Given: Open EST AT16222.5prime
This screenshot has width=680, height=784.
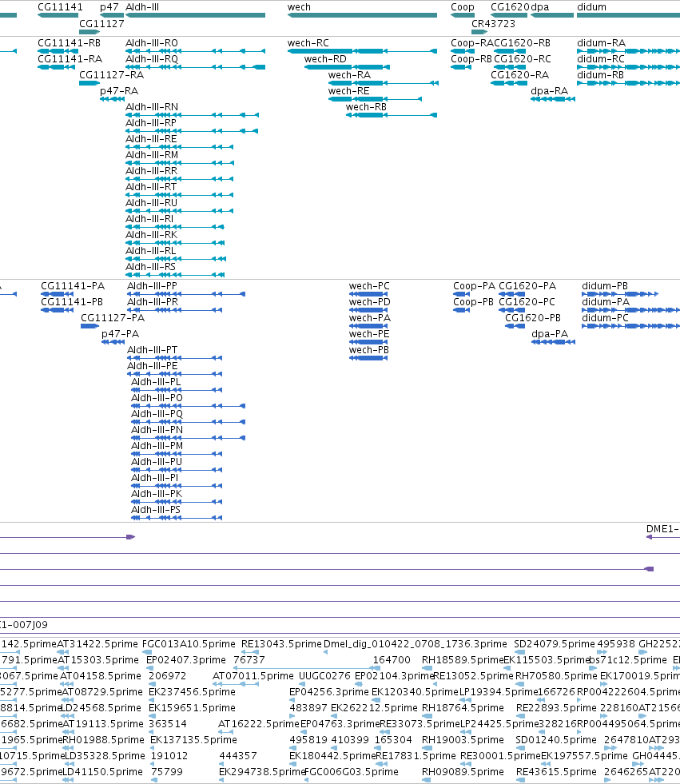Looking at the screenshot, I should click(259, 724).
